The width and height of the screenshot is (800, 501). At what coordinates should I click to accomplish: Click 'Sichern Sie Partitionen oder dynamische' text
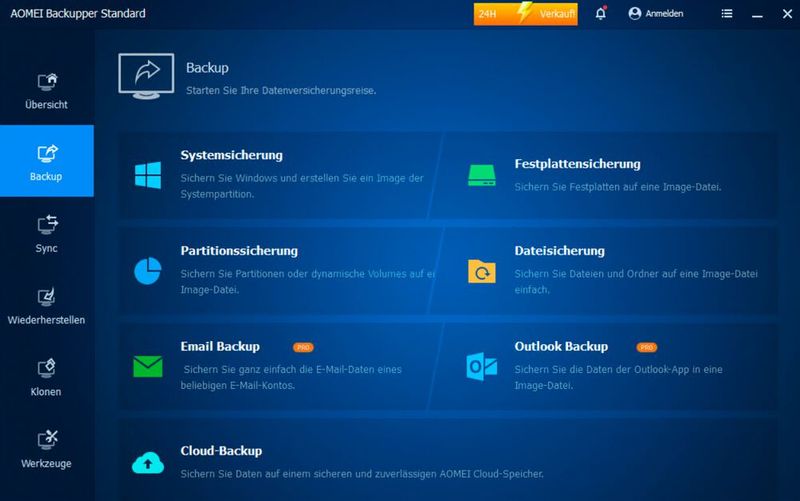point(308,282)
